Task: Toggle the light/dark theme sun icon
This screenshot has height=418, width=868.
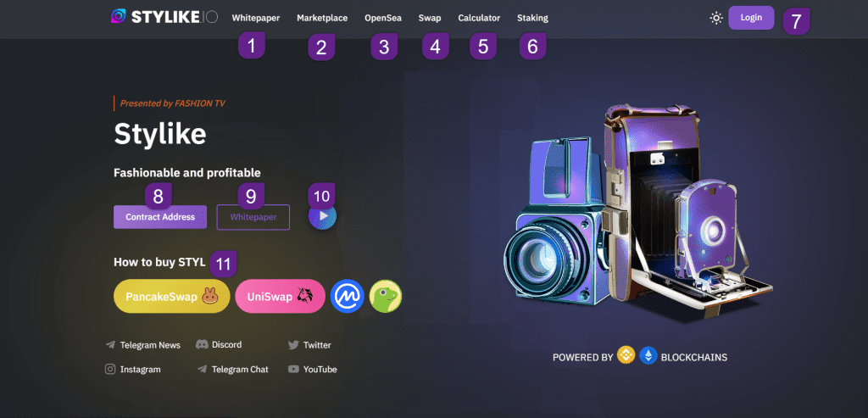Action: [x=716, y=19]
